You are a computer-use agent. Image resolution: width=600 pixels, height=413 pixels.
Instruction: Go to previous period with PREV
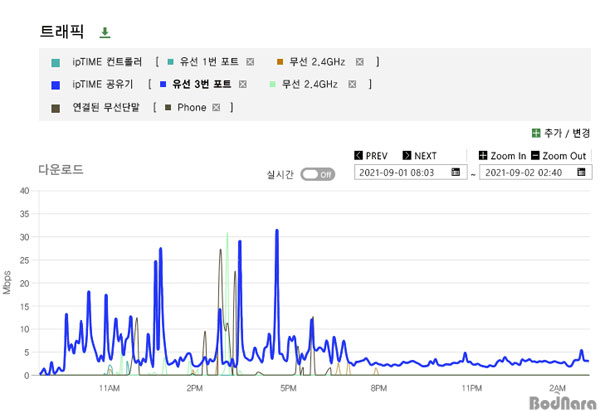371,156
